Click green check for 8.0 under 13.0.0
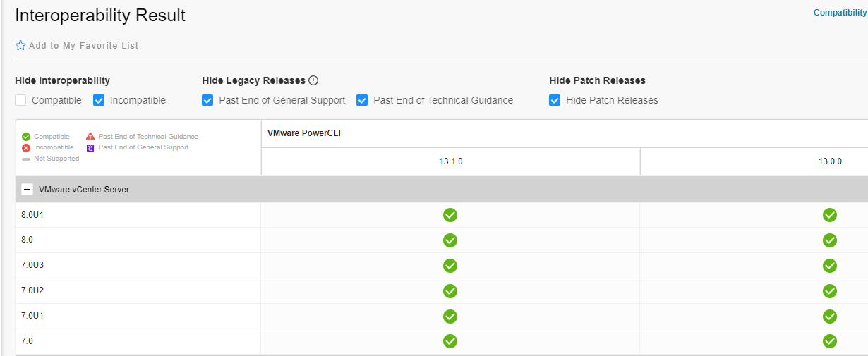868x356 pixels. pyautogui.click(x=830, y=240)
